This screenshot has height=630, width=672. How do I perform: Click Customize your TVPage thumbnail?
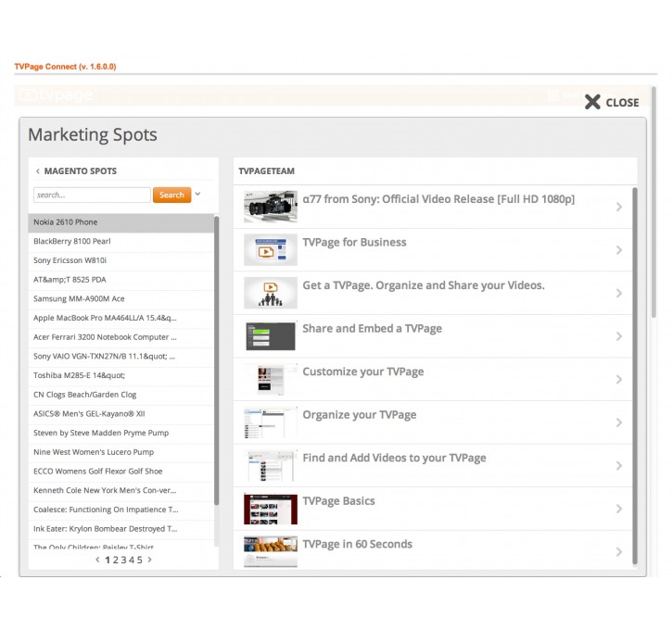[271, 380]
